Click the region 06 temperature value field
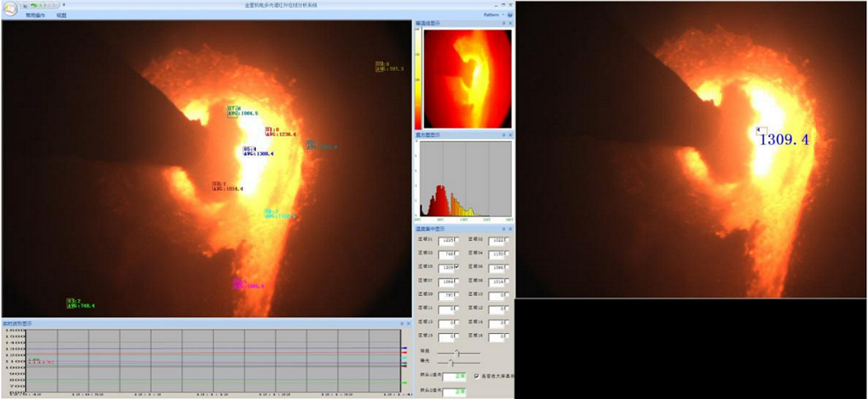 (496, 267)
